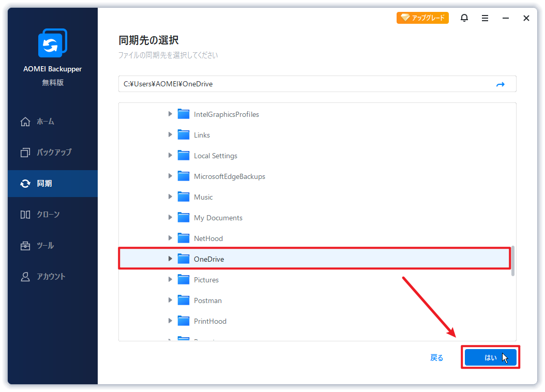This screenshot has height=392, width=545.
Task: Click the MicrosoftEdgeBackups folder icon
Action: [184, 176]
